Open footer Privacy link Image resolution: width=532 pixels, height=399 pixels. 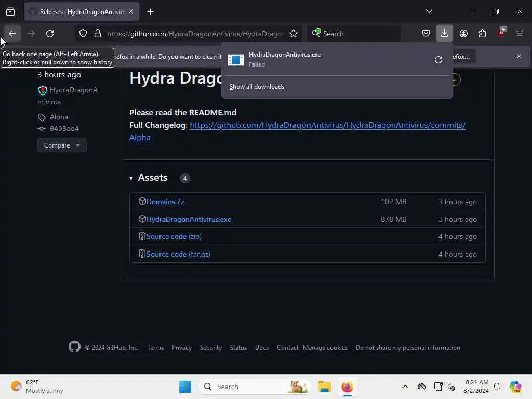(181, 348)
